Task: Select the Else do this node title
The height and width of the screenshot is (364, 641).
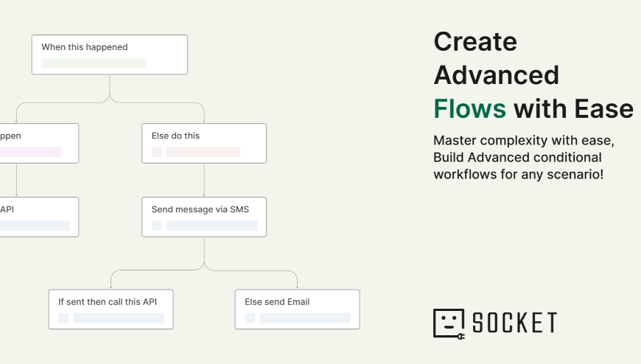Action: click(x=175, y=136)
